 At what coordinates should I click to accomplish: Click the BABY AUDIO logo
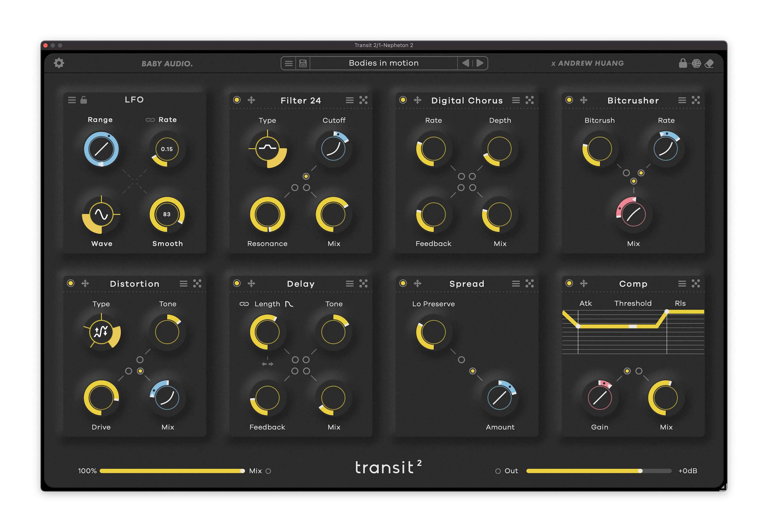[x=167, y=63]
